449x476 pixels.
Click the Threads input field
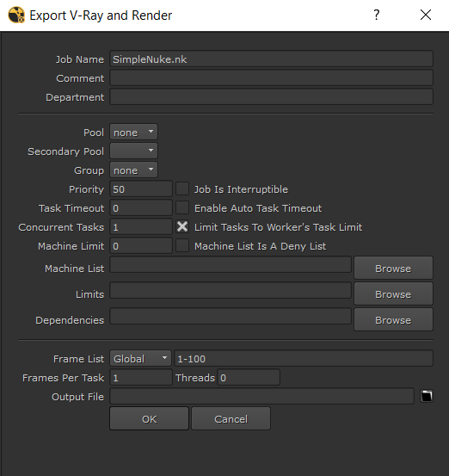[249, 377]
